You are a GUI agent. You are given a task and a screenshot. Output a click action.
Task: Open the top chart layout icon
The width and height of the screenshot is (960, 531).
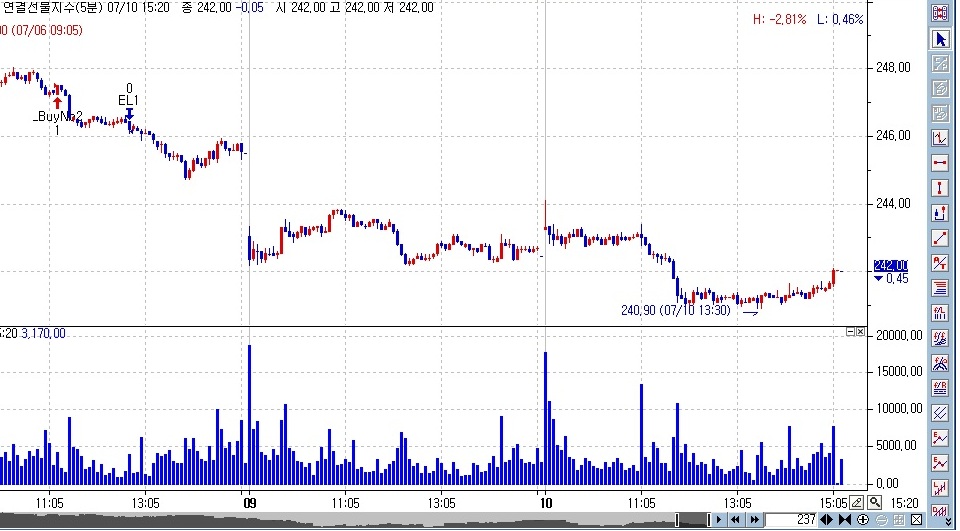click(x=940, y=13)
